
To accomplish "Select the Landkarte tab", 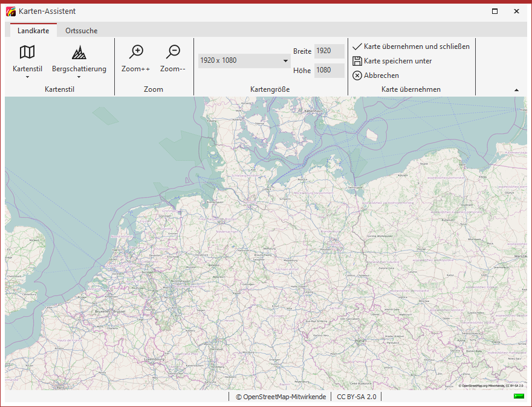I will (x=33, y=30).
